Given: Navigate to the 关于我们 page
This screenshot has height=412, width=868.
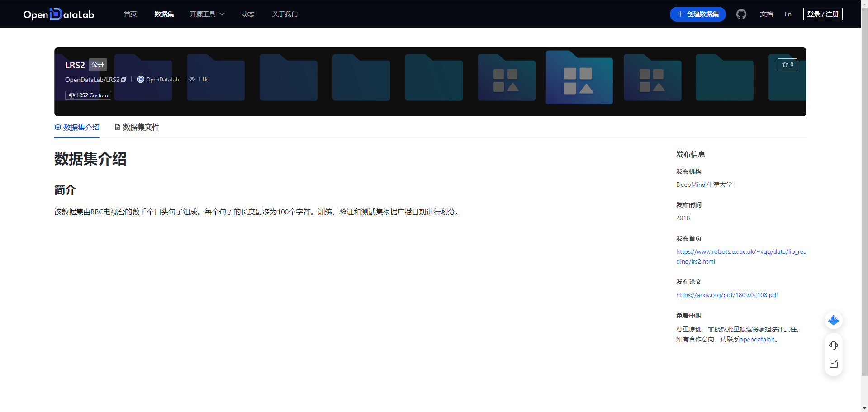Looking at the screenshot, I should tap(285, 14).
